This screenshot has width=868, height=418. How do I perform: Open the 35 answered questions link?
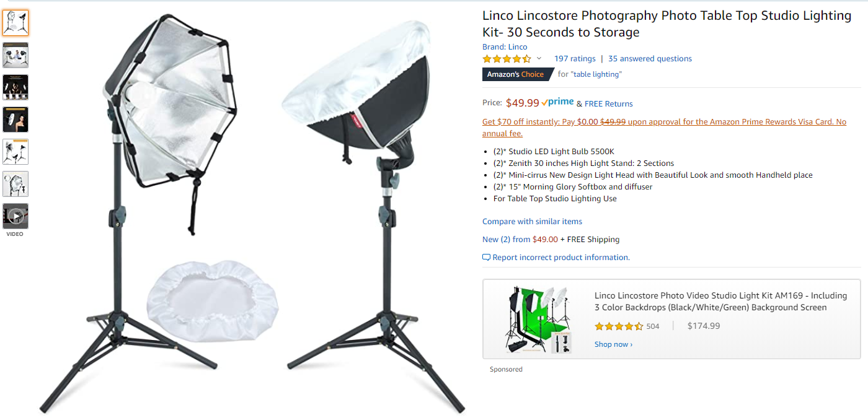tap(650, 59)
